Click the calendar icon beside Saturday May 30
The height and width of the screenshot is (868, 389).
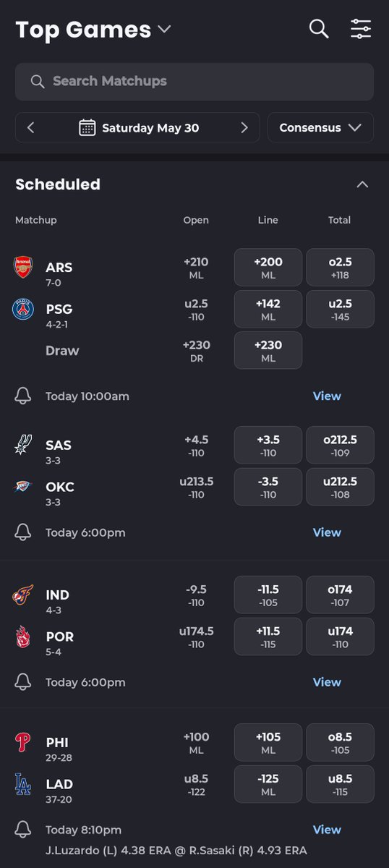87,128
